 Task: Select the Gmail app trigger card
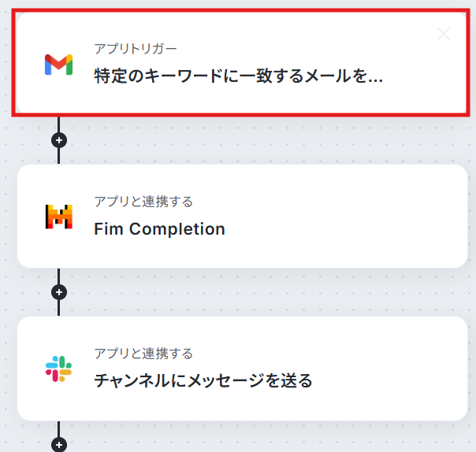[x=242, y=62]
